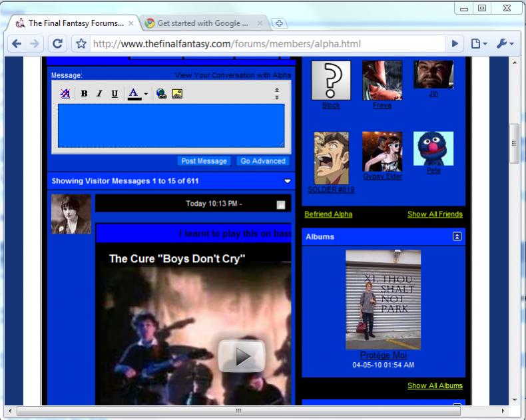Open View Your Conversation with Alpha link
Image resolution: width=526 pixels, height=420 pixels.
click(233, 75)
